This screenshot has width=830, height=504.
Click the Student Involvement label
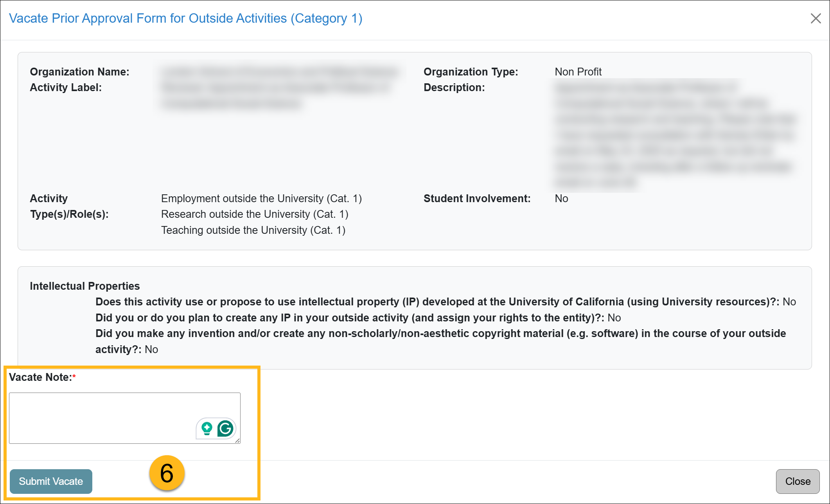pos(477,198)
